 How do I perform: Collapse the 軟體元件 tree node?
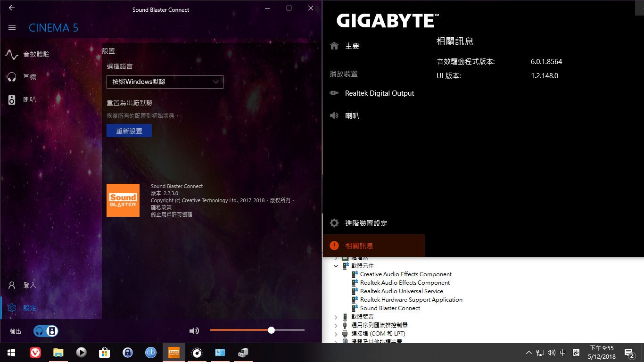click(336, 266)
